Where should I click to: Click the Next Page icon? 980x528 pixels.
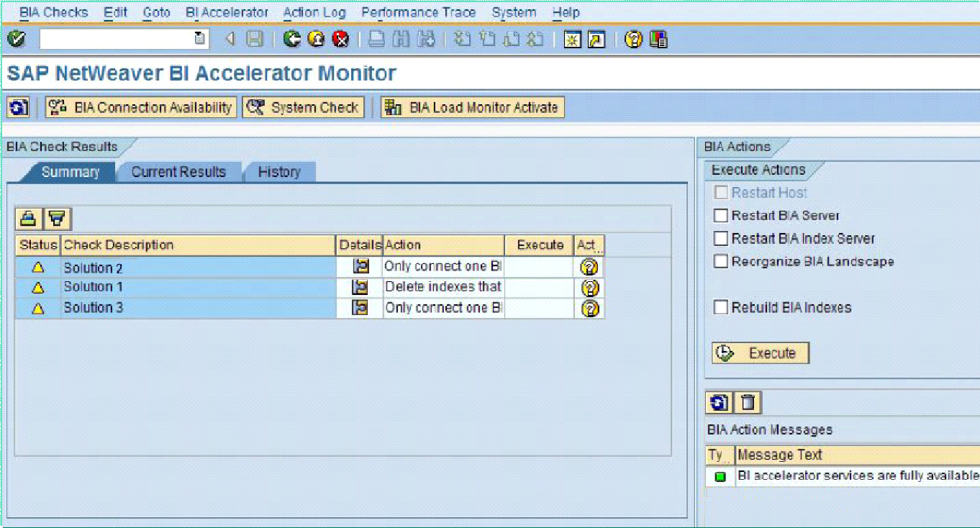coord(511,39)
